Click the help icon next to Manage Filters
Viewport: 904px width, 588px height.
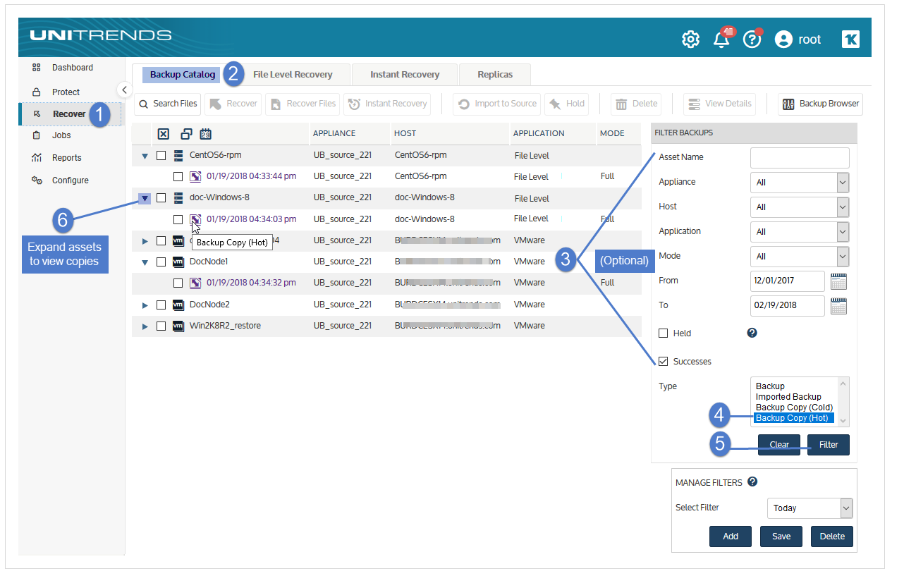coord(752,482)
